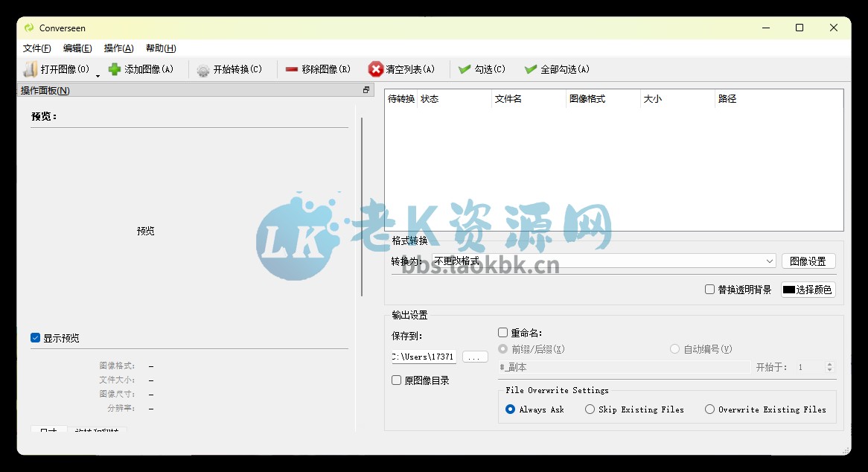The height and width of the screenshot is (472, 868).
Task: Click the ... browse folder button
Action: pyautogui.click(x=475, y=357)
